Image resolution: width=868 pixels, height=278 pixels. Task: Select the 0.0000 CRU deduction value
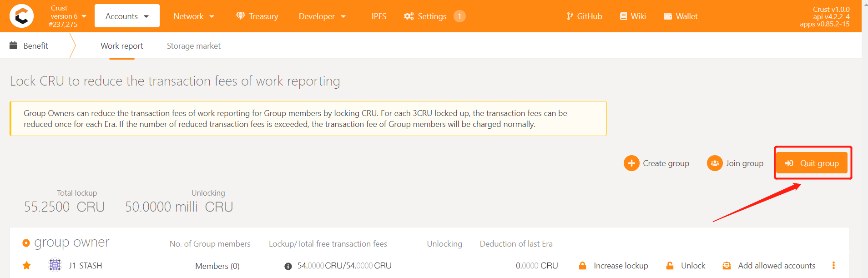click(x=537, y=266)
